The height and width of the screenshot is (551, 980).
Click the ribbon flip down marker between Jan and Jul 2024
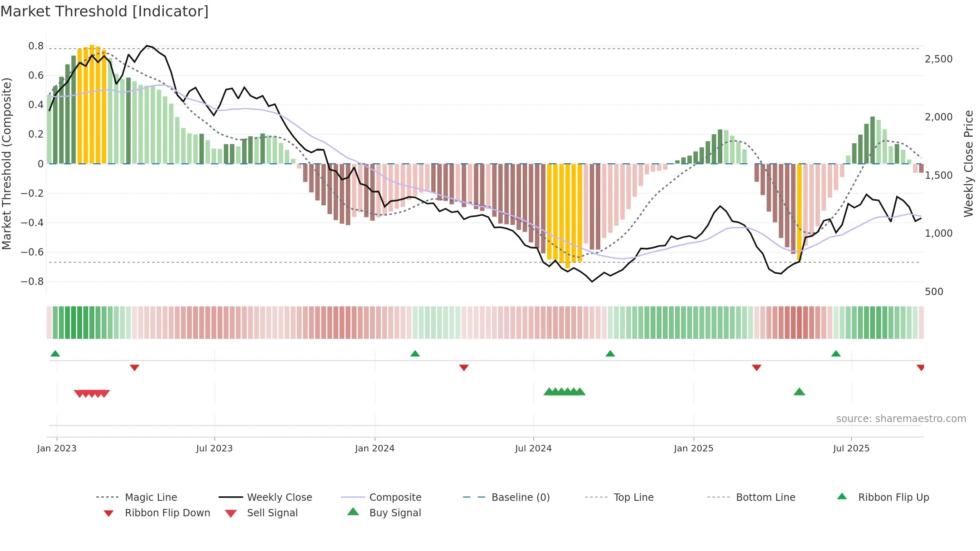point(463,368)
